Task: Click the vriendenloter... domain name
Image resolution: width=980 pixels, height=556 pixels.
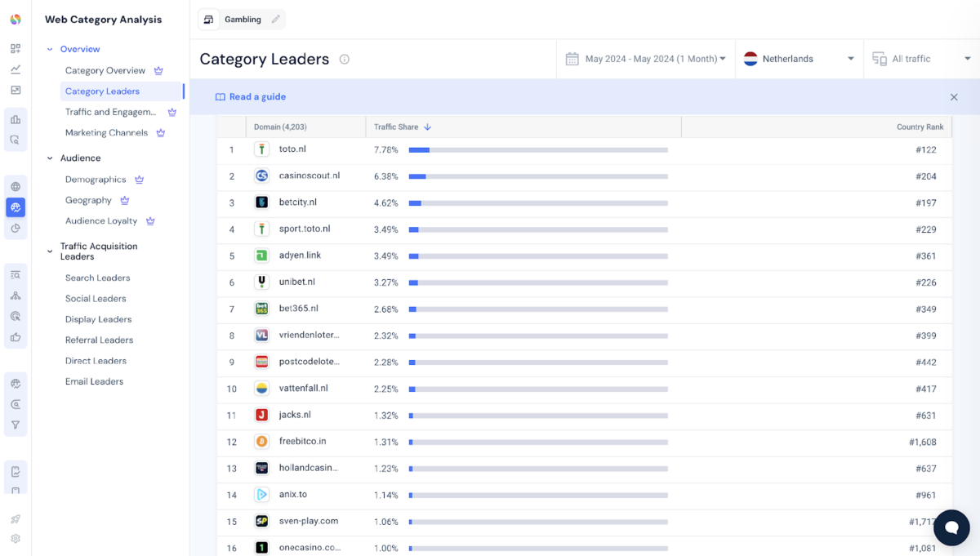Action: 310,335
